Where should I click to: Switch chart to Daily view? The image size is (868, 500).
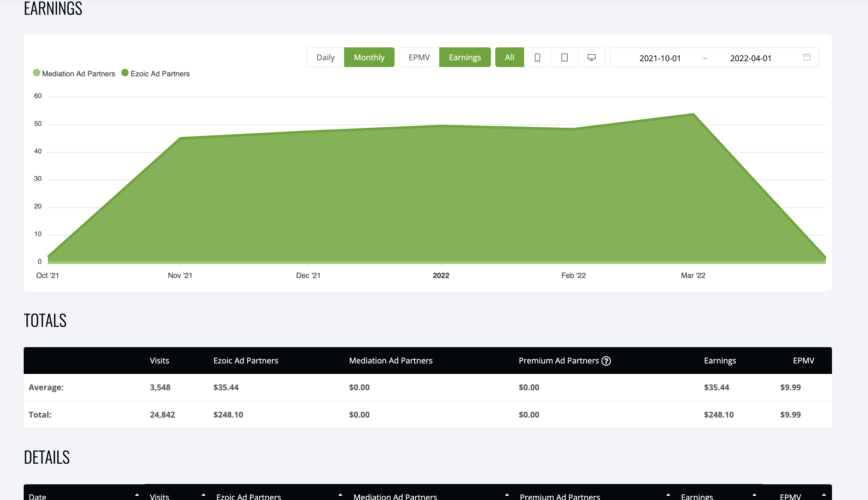click(x=325, y=57)
